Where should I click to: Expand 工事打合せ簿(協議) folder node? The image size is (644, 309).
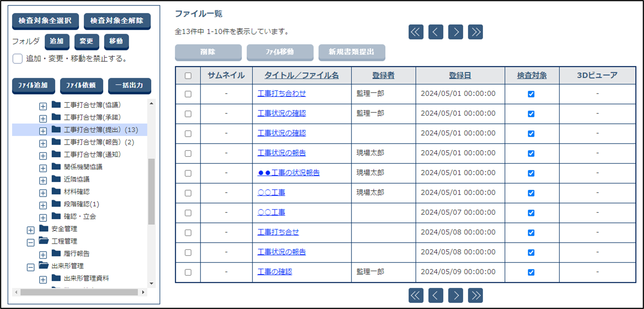43,106
